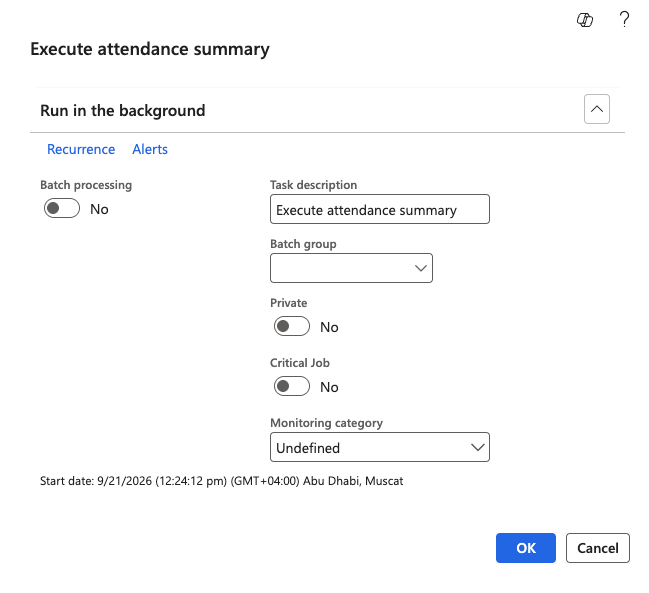Open the Copilot icon at top right

[585, 19]
